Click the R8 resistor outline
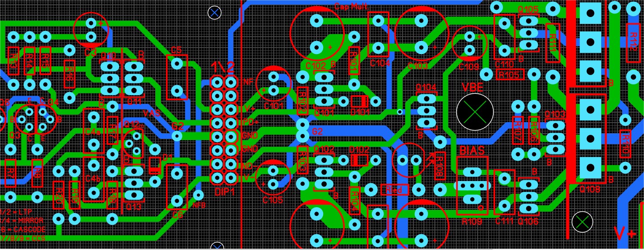The height and width of the screenshot is (250, 644). [38, 174]
